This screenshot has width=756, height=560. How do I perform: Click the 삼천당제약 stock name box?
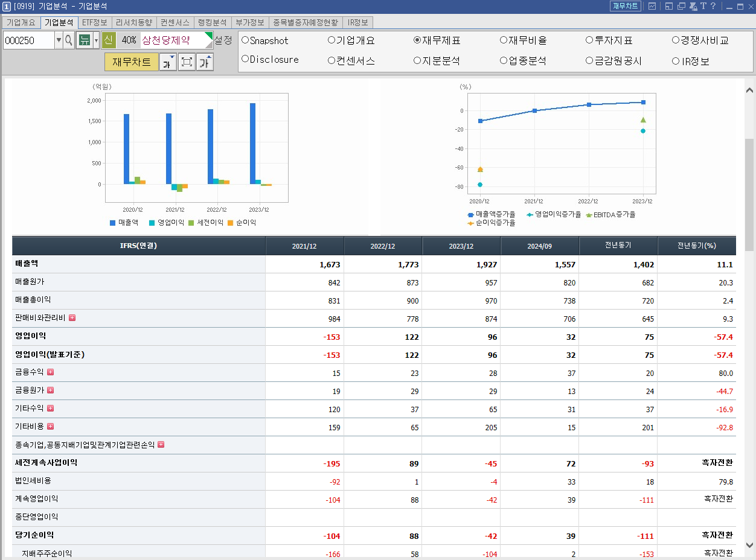(x=176, y=40)
